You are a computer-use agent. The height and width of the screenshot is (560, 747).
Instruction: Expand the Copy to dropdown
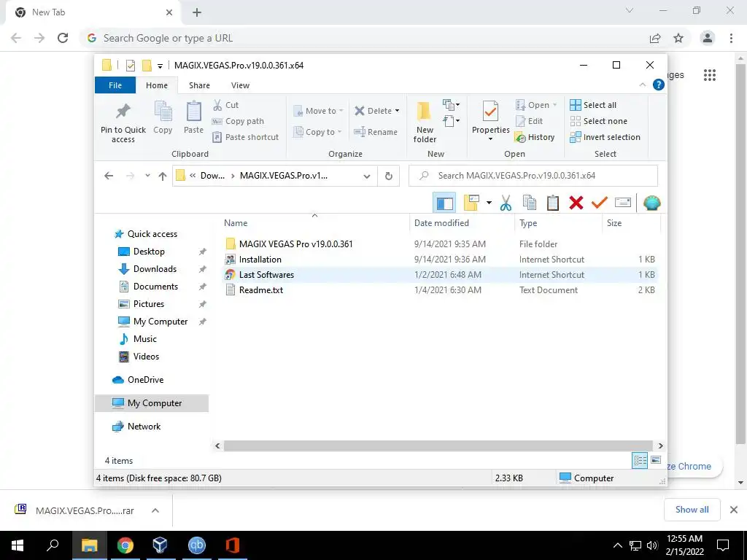point(340,132)
